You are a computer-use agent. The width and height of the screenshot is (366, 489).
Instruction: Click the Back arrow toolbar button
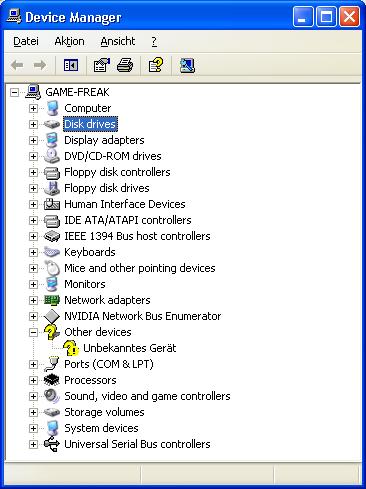point(17,65)
